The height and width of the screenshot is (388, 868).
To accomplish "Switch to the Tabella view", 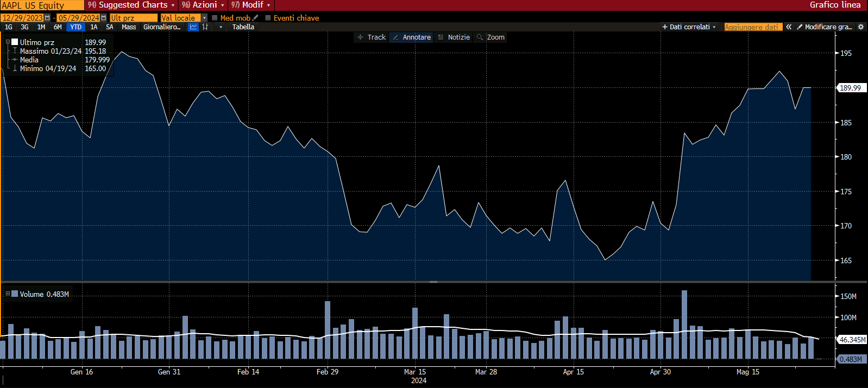I will pos(243,27).
